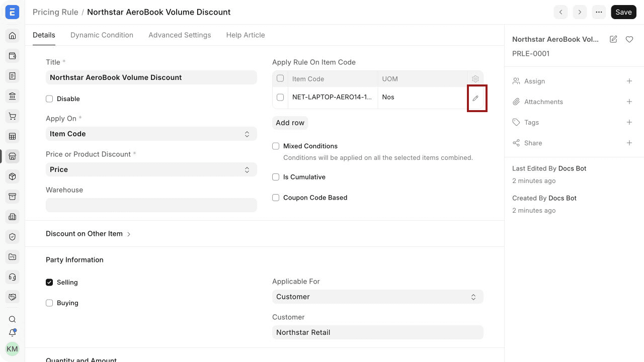Open the handshake CRM sidebar icon
Image resolution: width=644 pixels, height=362 pixels.
pyautogui.click(x=13, y=297)
